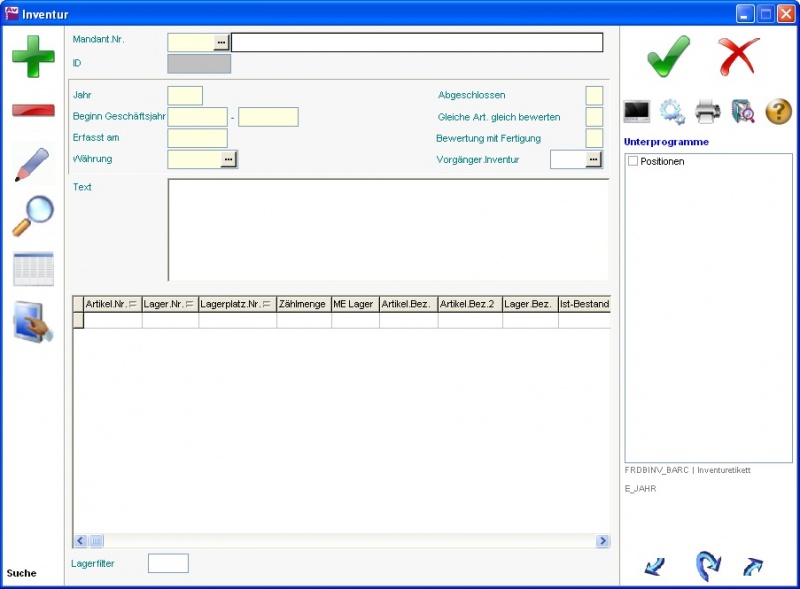This screenshot has height=589, width=800.
Task: Click the Lagerfilter input field
Action: (168, 563)
